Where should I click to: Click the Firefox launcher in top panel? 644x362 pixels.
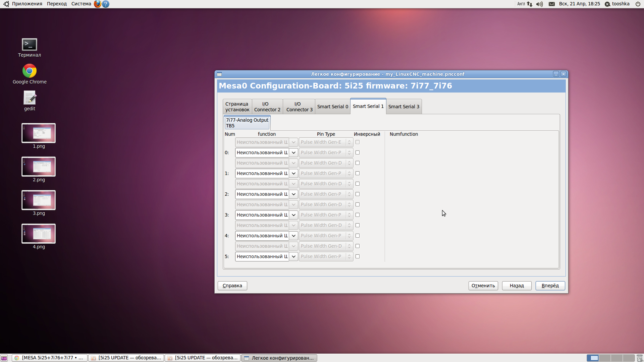(x=97, y=4)
